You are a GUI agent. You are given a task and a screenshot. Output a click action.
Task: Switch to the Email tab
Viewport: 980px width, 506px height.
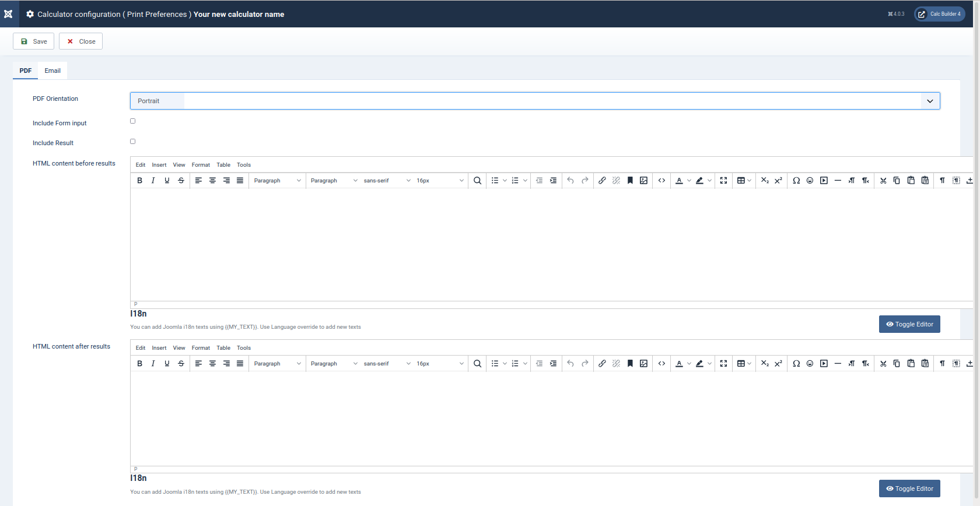(x=52, y=71)
